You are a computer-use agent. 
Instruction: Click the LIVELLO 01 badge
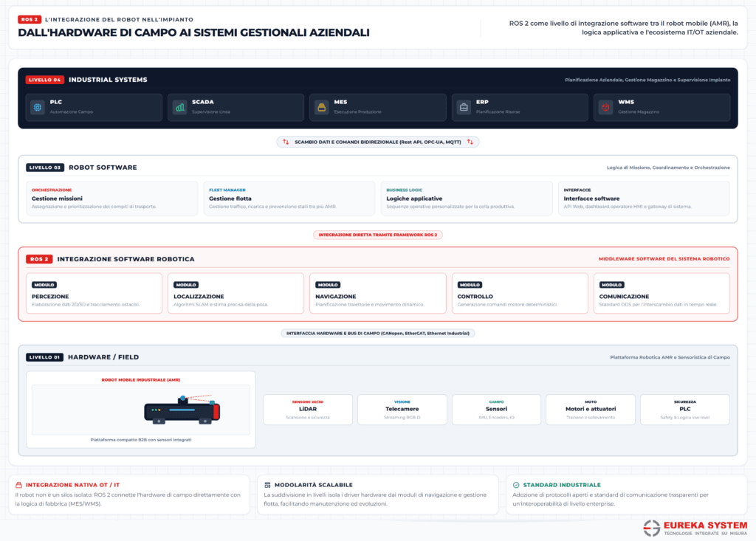[x=44, y=357]
